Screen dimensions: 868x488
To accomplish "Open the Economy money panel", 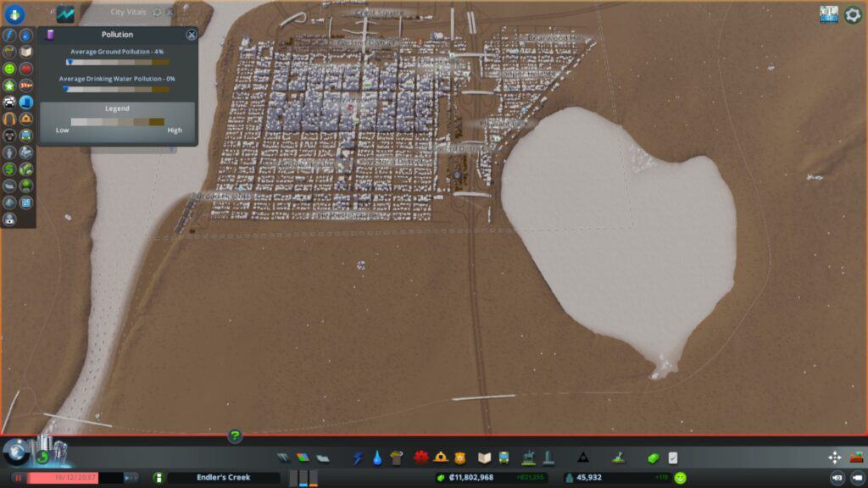I will tap(654, 458).
